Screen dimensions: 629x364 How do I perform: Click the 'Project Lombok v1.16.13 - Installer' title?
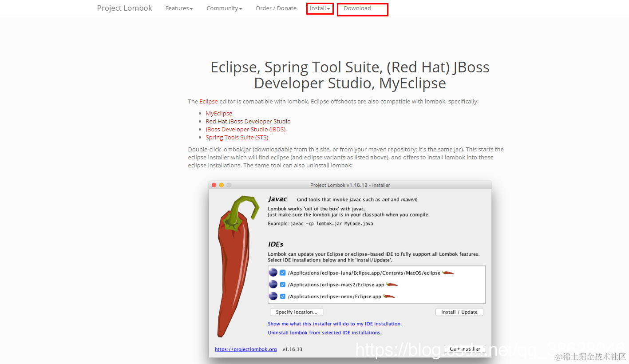(350, 185)
